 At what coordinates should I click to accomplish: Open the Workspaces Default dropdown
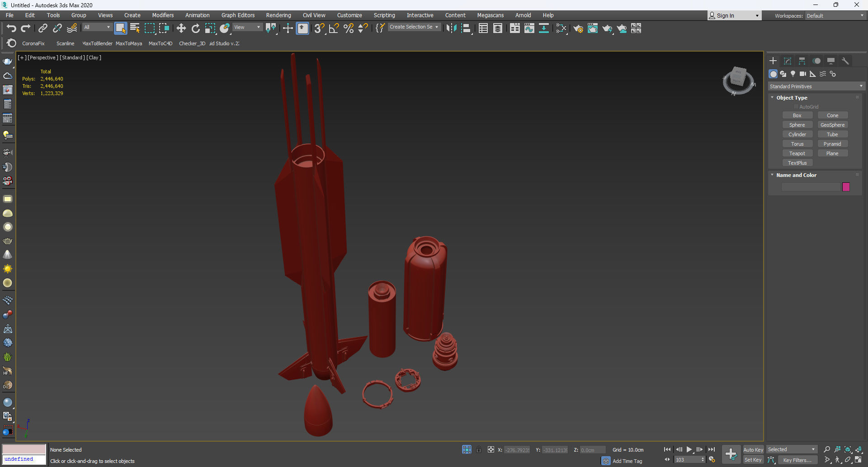835,15
